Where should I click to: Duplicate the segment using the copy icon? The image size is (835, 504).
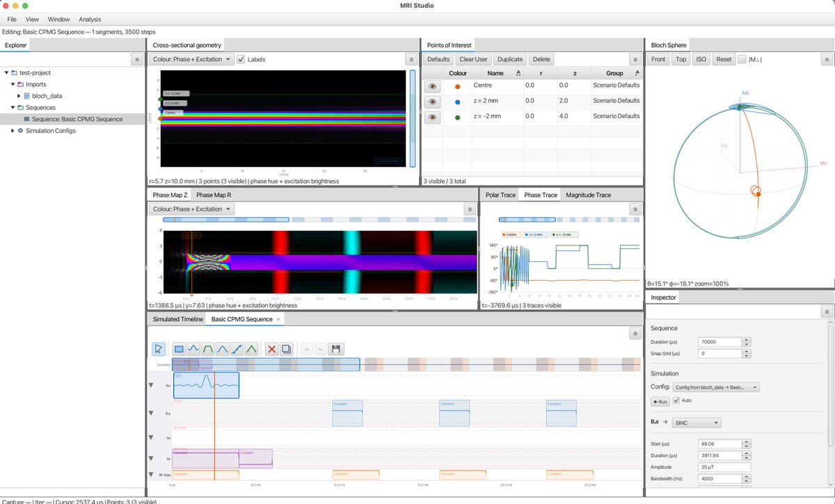[286, 349]
